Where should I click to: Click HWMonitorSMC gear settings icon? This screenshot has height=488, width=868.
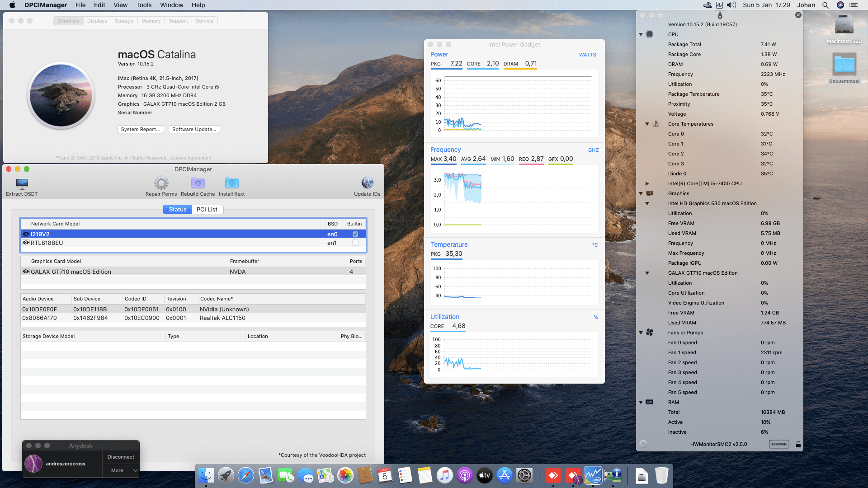[x=643, y=444]
